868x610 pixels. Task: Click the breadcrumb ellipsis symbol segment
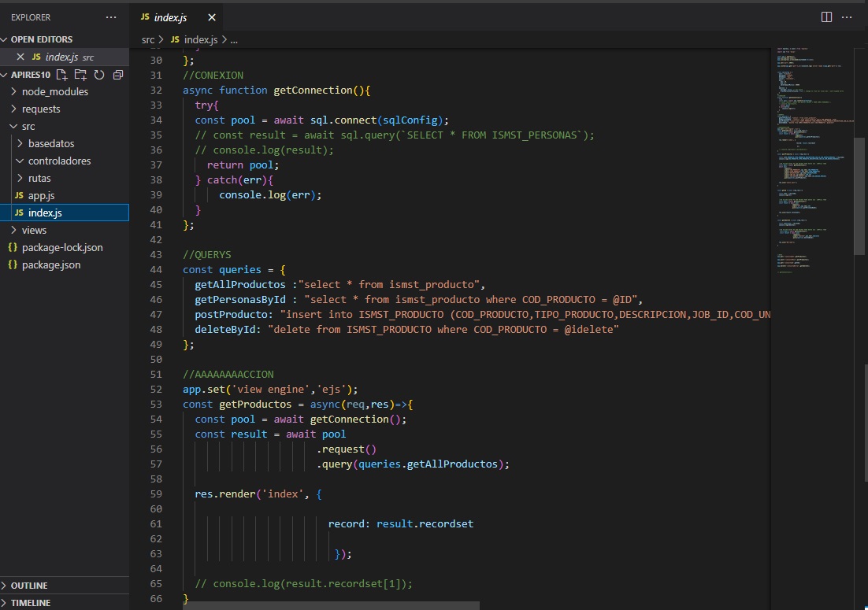234,40
